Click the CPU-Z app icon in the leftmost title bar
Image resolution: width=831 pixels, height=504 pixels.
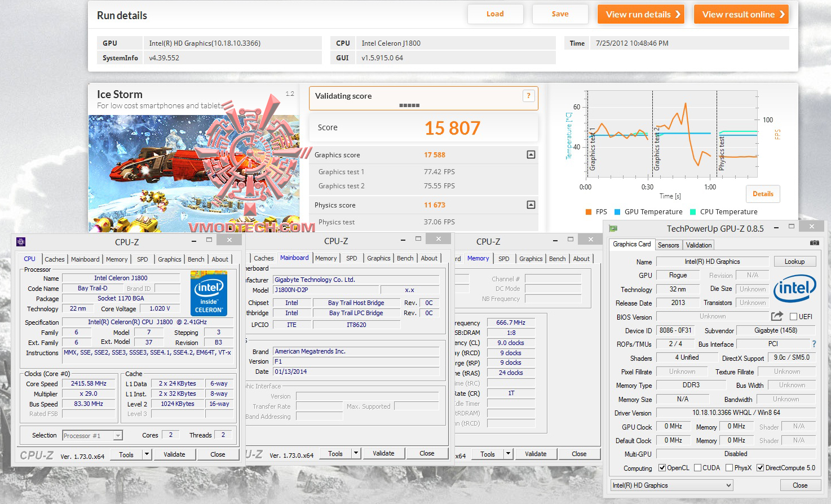click(21, 242)
